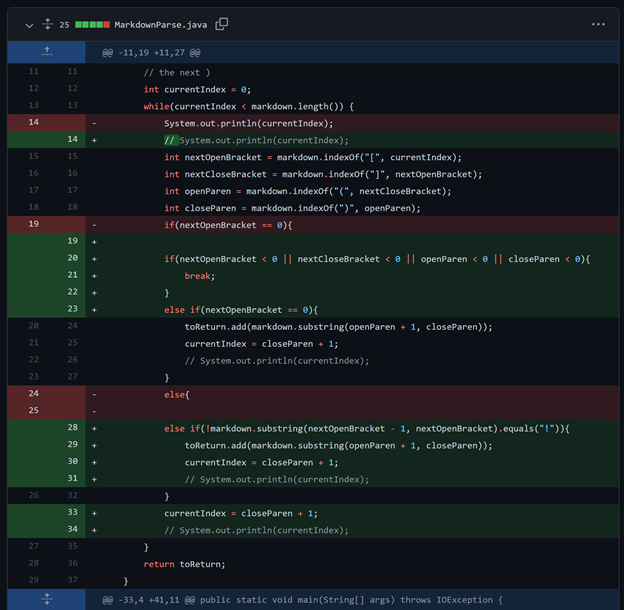624x610 pixels.
Task: Copy the MarkdownParse.java file path
Action: [x=221, y=24]
